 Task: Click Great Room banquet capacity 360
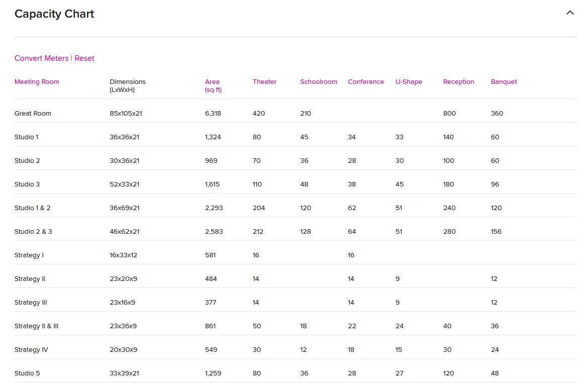pos(497,113)
